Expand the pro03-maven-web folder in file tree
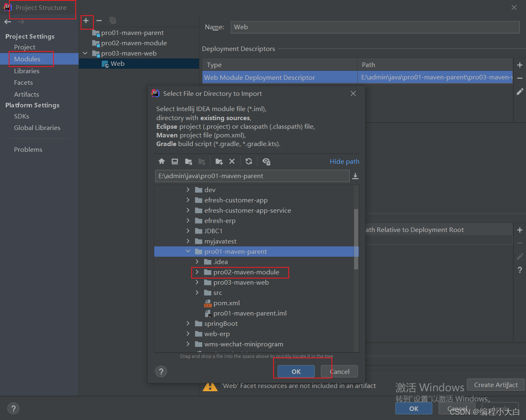526x420 pixels. tap(197, 282)
